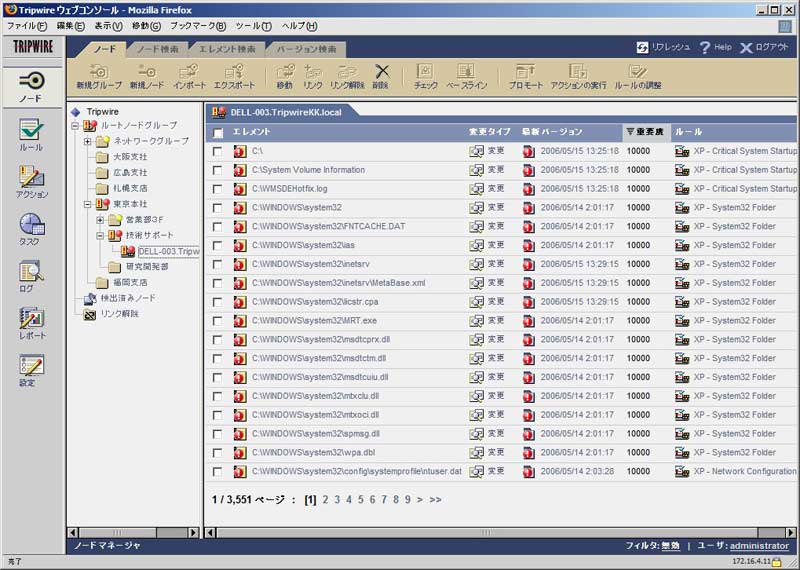The width and height of the screenshot is (800, 570).
Task: Open the ファイル(F) menu
Action: (x=27, y=26)
